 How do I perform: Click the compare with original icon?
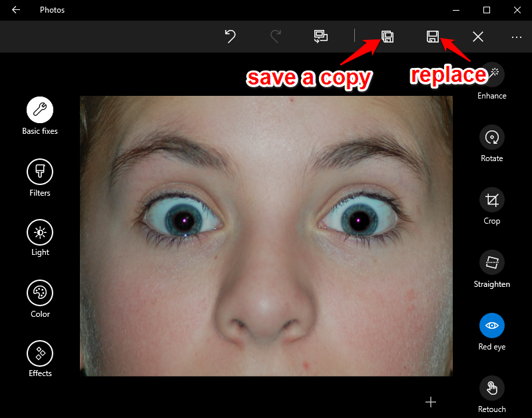(x=321, y=37)
